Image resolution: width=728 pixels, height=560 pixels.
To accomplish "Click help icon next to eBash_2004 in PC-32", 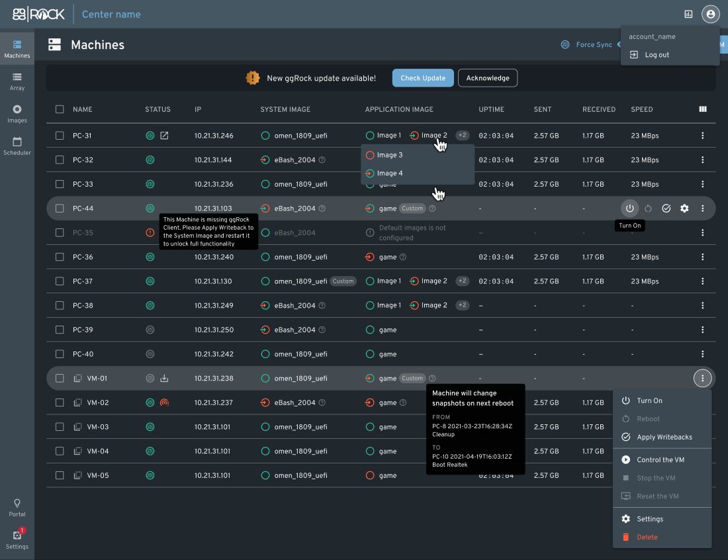I will pyautogui.click(x=322, y=160).
